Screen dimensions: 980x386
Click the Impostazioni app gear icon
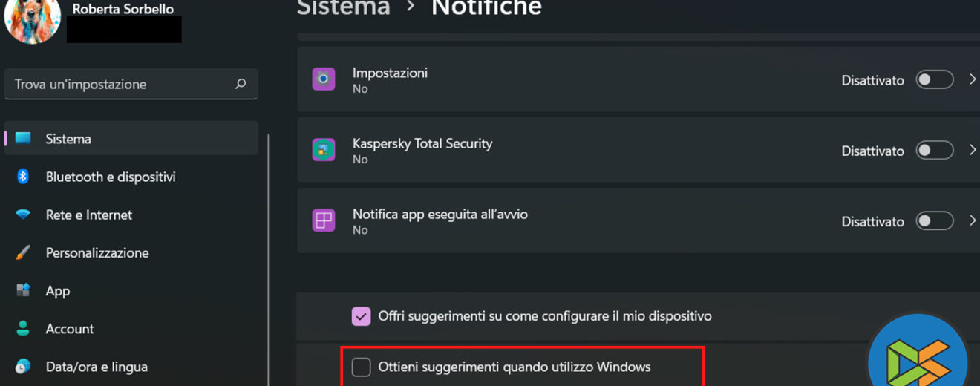coord(324,79)
